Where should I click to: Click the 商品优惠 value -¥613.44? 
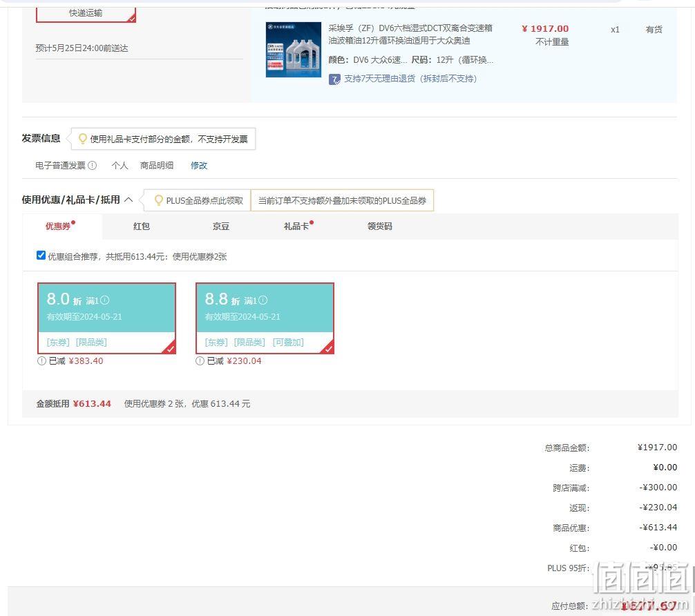pos(658,528)
